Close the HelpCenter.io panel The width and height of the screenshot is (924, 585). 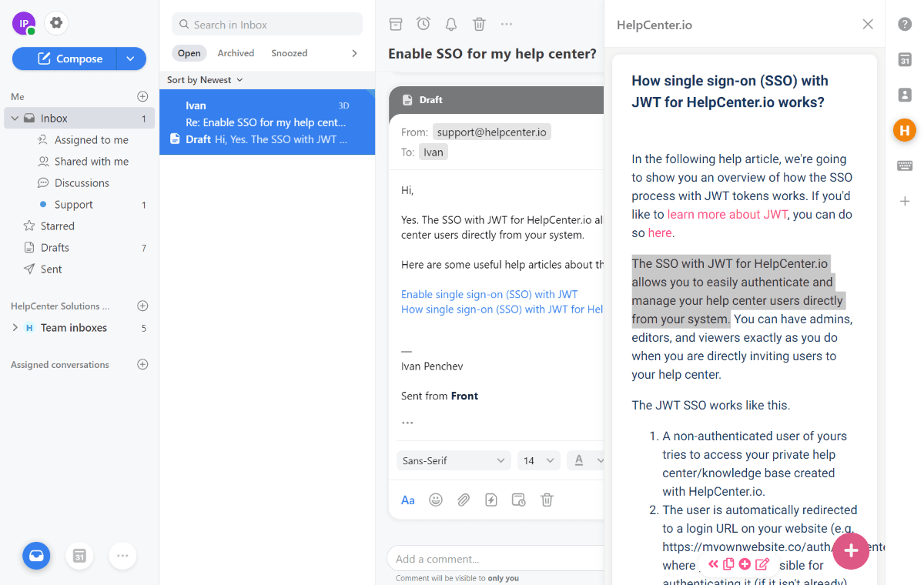tap(868, 24)
